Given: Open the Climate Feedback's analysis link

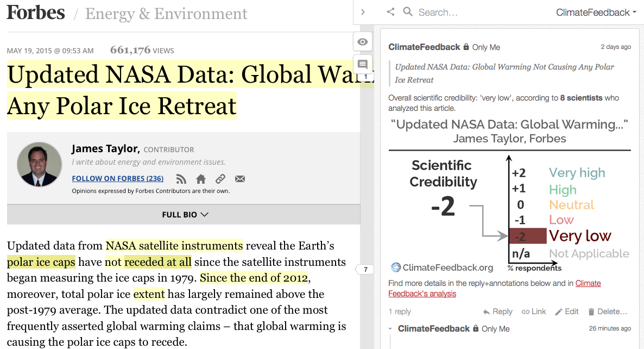Looking at the screenshot, I should pos(495,288).
